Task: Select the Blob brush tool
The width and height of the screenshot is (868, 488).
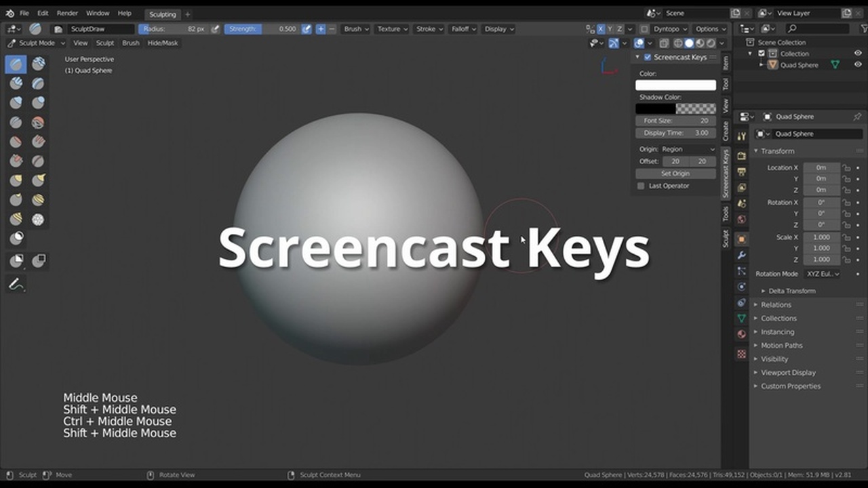Action: click(38, 103)
